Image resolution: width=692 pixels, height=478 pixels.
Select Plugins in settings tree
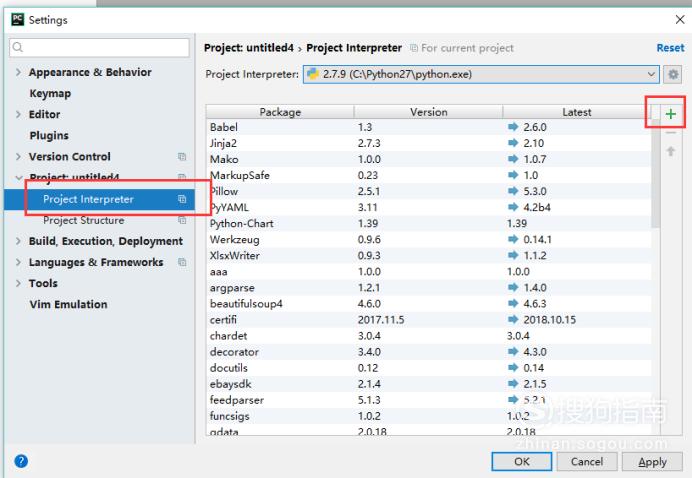coord(49,135)
